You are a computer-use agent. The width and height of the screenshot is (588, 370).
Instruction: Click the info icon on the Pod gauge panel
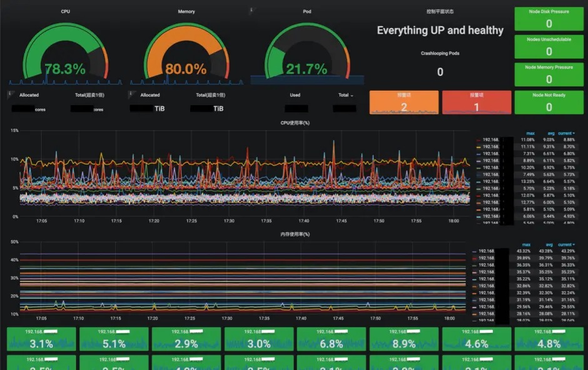[251, 10]
